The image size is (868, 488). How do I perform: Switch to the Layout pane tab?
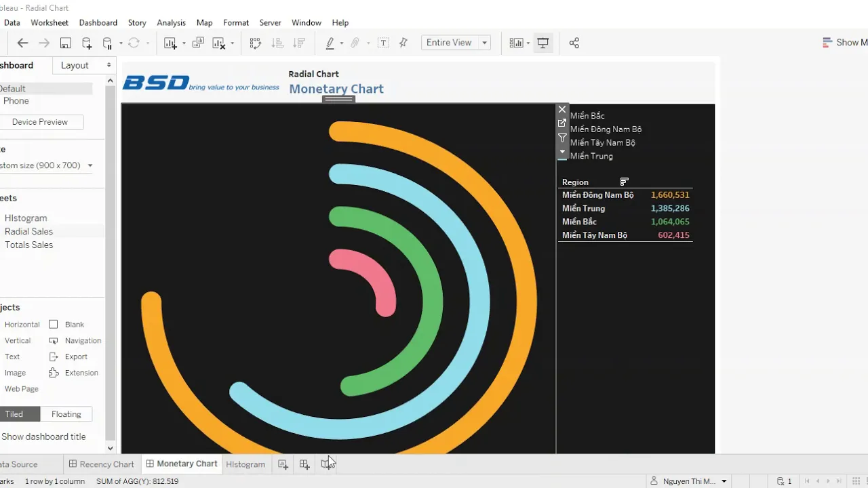pos(75,65)
